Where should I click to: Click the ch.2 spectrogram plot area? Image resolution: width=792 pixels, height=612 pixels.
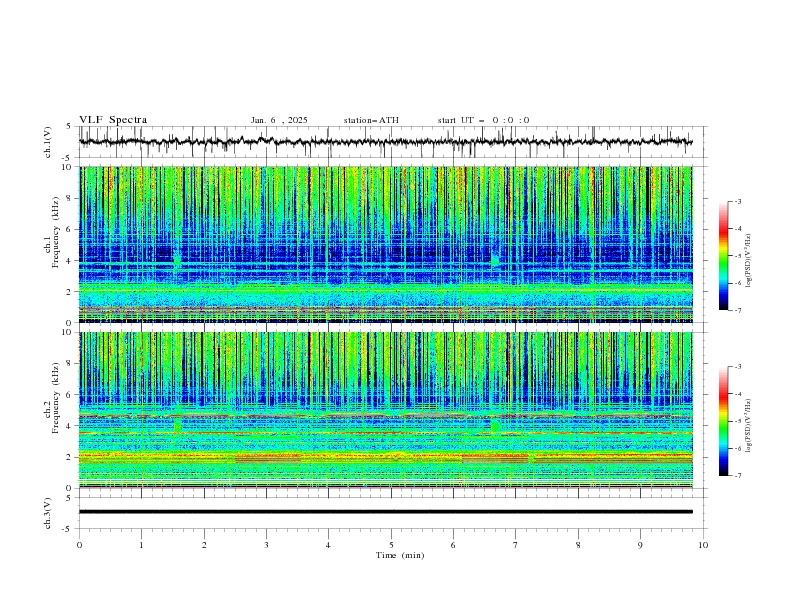[x=386, y=410]
